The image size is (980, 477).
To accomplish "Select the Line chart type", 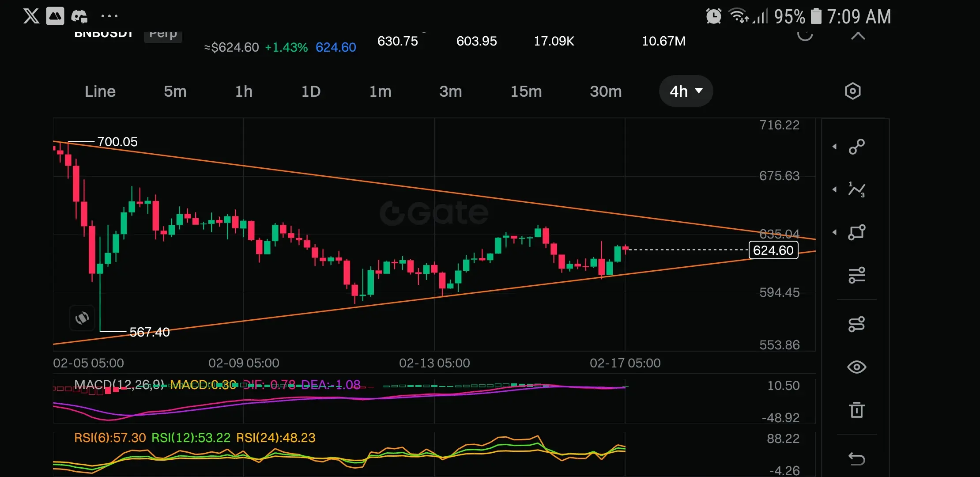I will click(x=100, y=91).
